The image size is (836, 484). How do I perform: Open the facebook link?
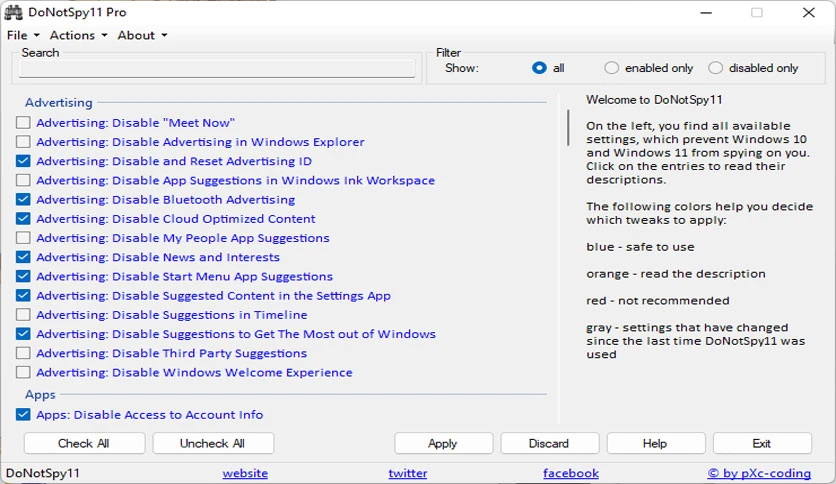click(x=571, y=473)
